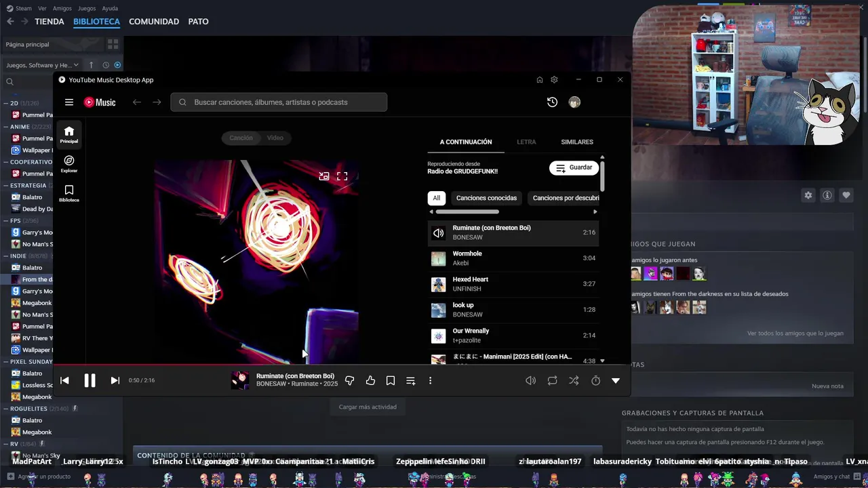Open listening history clock icon
Image resolution: width=868 pixels, height=488 pixels.
[x=552, y=102]
